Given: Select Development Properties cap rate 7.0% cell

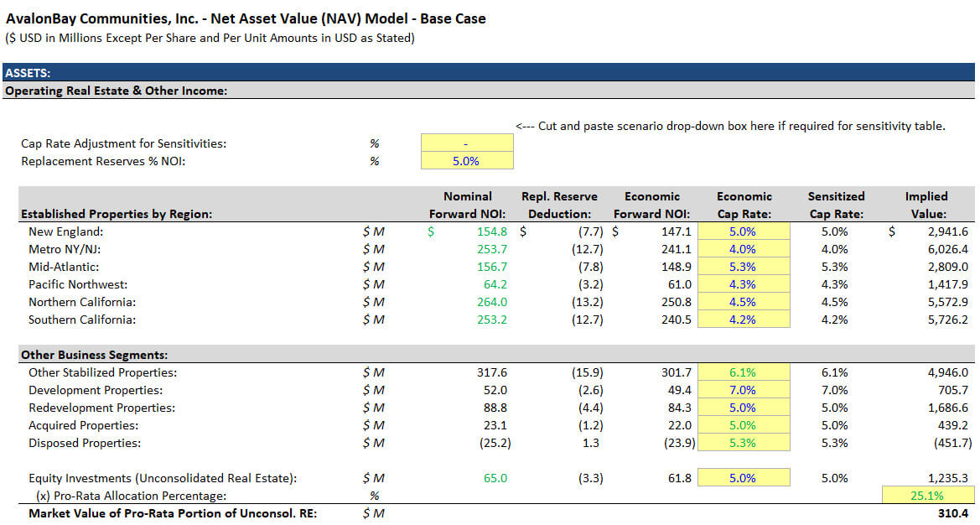Looking at the screenshot, I should [x=743, y=389].
